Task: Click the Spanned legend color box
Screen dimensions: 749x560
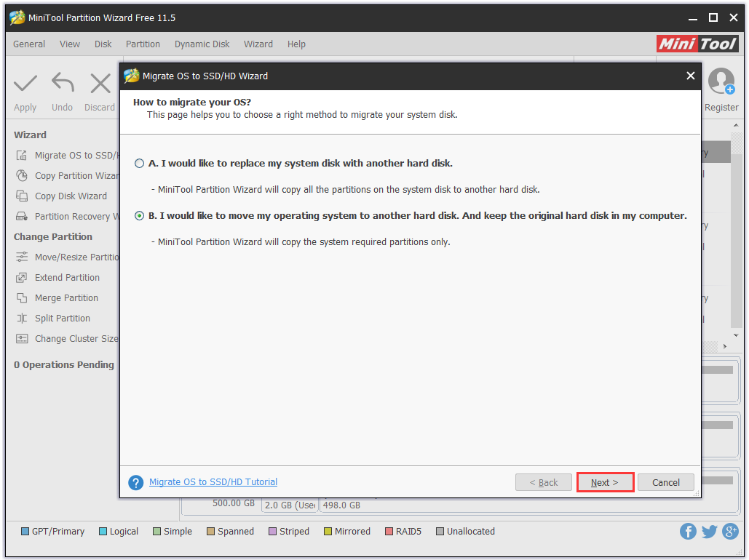Action: tap(210, 532)
